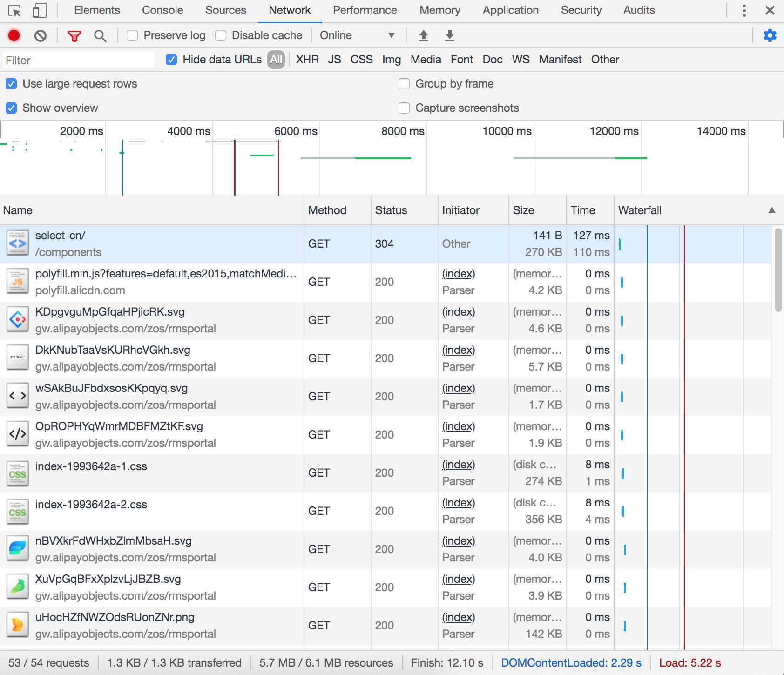The image size is (784, 675).
Task: Click the record network log button
Action: pyautogui.click(x=14, y=35)
